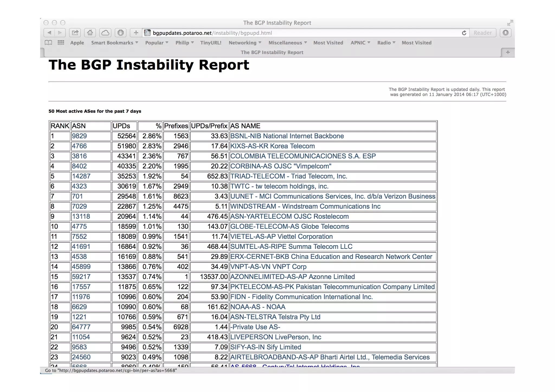
Task: Expand the Smart Bookmarks dropdown
Action: pyautogui.click(x=114, y=43)
